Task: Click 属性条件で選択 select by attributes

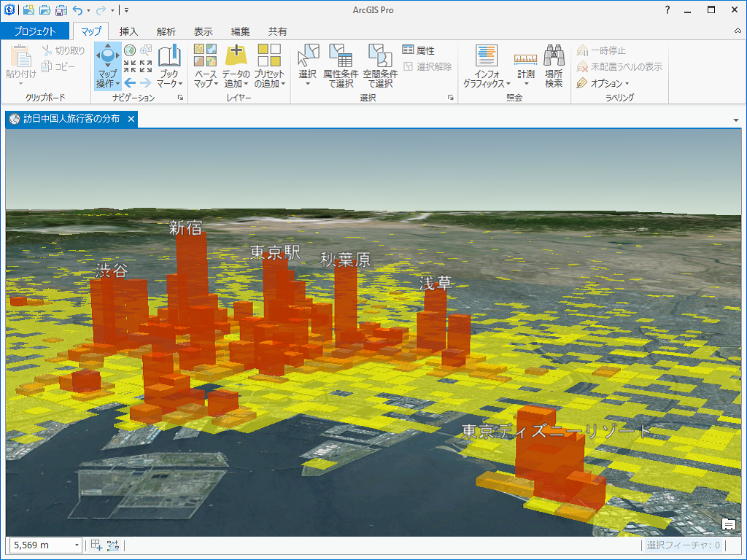Action: (x=341, y=66)
